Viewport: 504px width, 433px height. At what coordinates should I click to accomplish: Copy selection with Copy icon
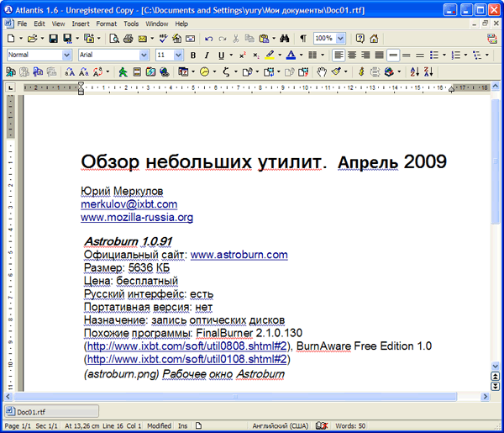249,39
